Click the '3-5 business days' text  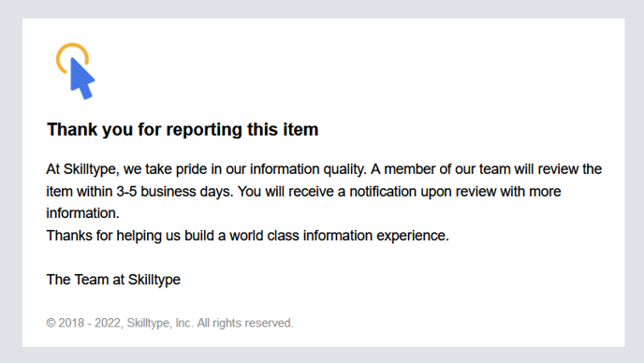click(x=174, y=192)
